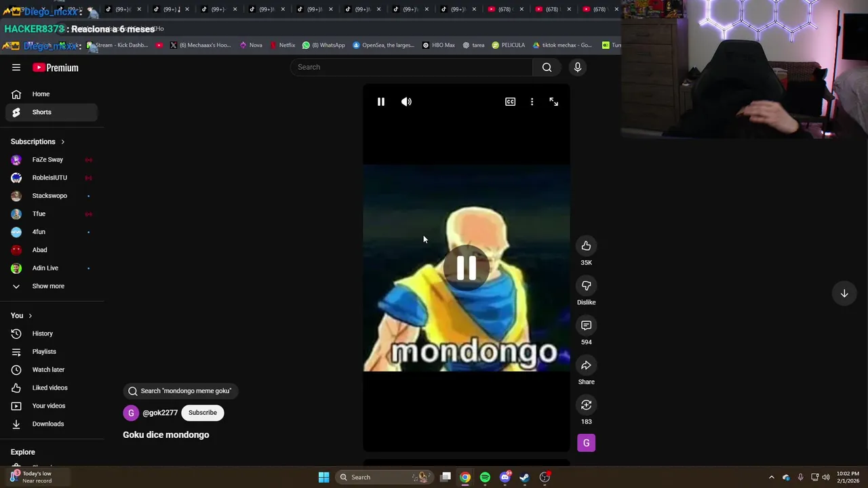Dislike this Short
Screen dimensions: 868x488
586,286
